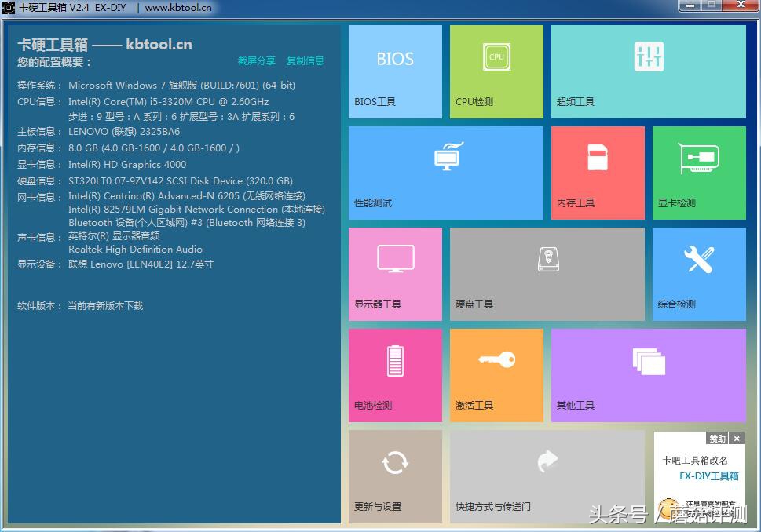Open 更新与设置 (Update and Settings)
The width and height of the screenshot is (761, 532).
coord(395,476)
